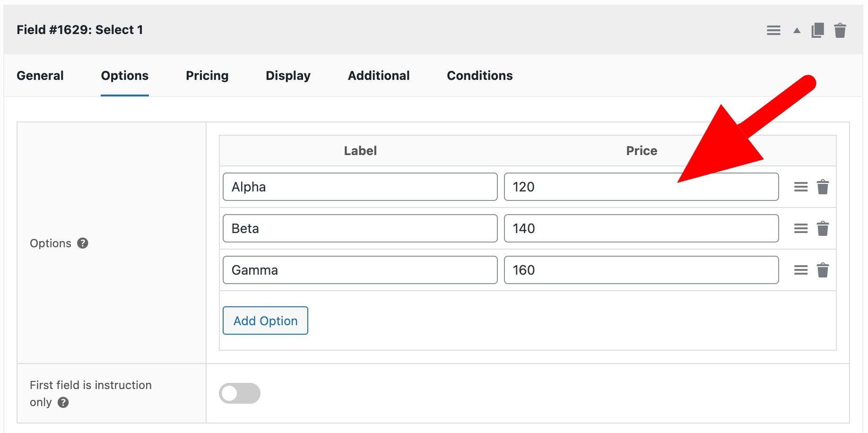Switch to the Display tab
The width and height of the screenshot is (868, 433).
tap(288, 76)
